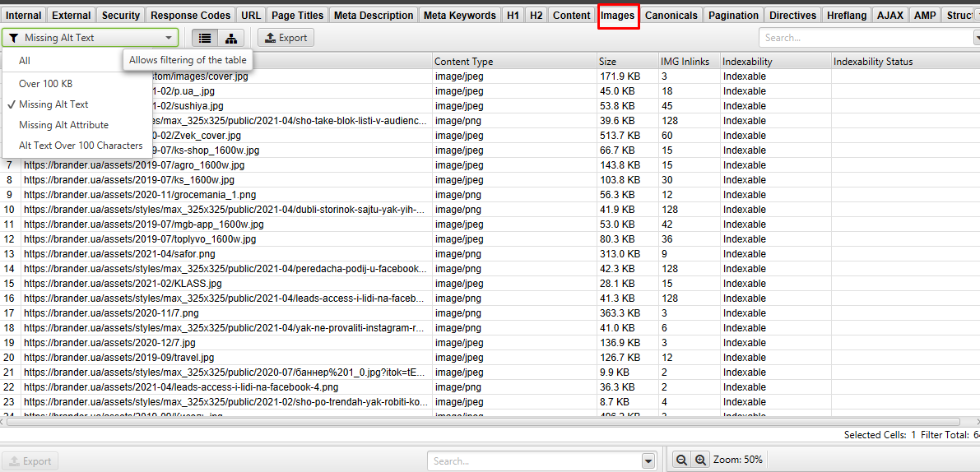Click the funnel filter icon

tap(14, 38)
